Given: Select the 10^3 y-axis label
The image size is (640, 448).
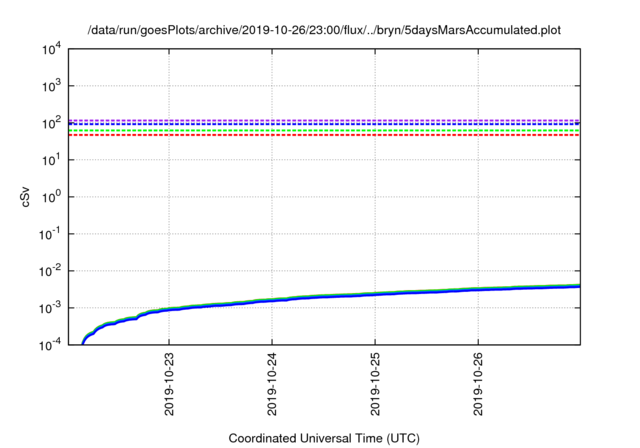Looking at the screenshot, I should (52, 86).
